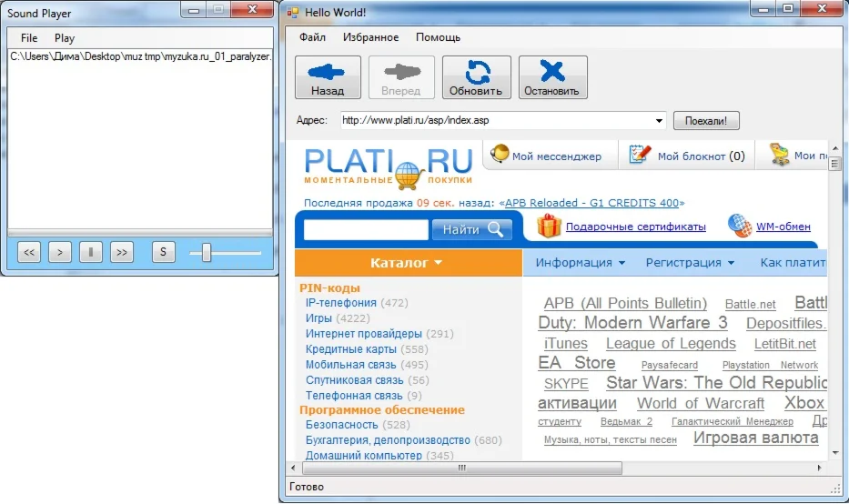Screen dimensions: 849x504
Task: Click the Поехали! go button
Action: [x=706, y=121]
